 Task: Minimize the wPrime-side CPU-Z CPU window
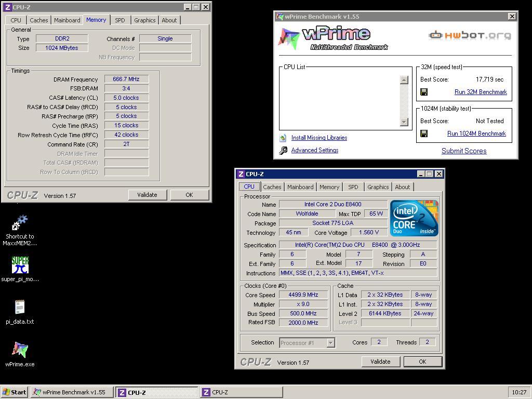[x=421, y=174]
